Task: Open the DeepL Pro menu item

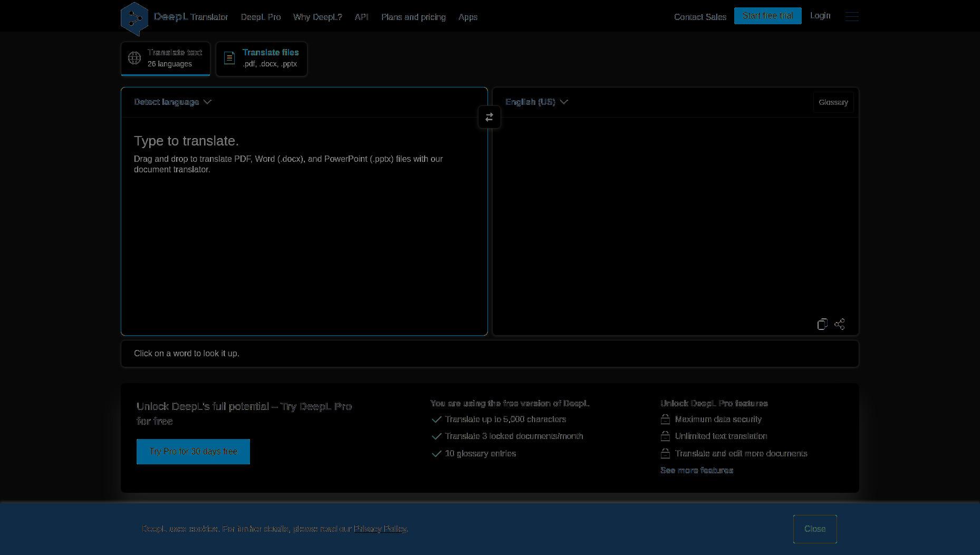Action: point(261,17)
